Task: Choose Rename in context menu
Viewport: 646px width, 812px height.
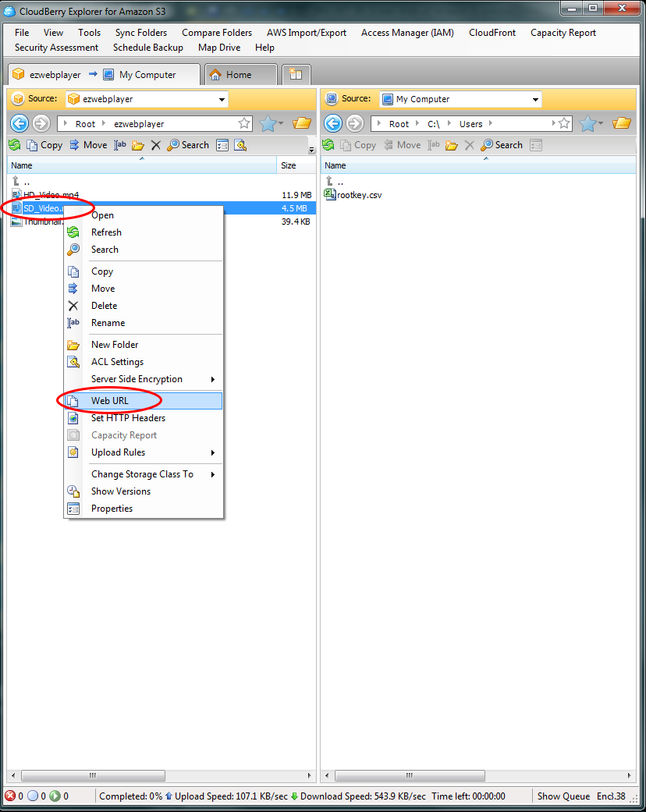Action: click(144, 323)
